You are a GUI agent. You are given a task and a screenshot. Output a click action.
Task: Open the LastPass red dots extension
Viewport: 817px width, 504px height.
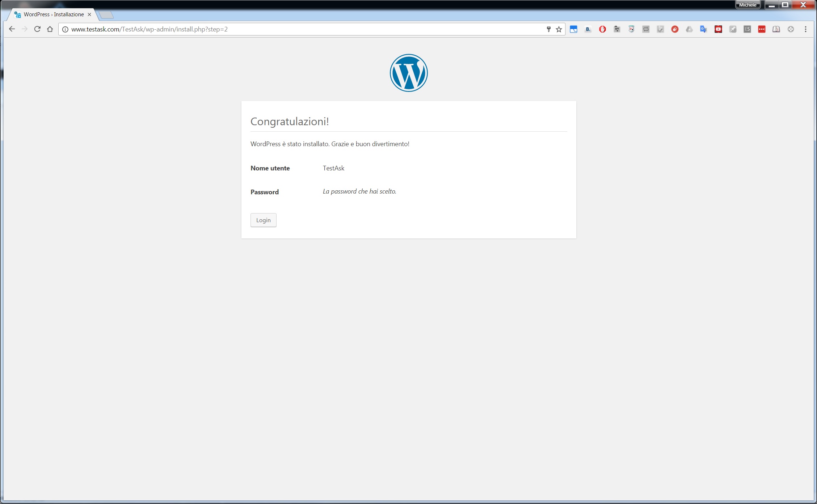pyautogui.click(x=762, y=29)
